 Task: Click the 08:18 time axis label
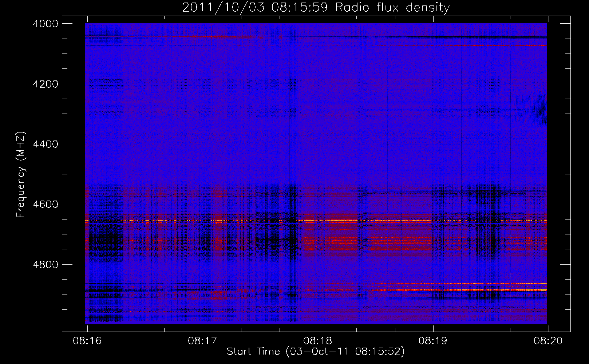(318, 341)
